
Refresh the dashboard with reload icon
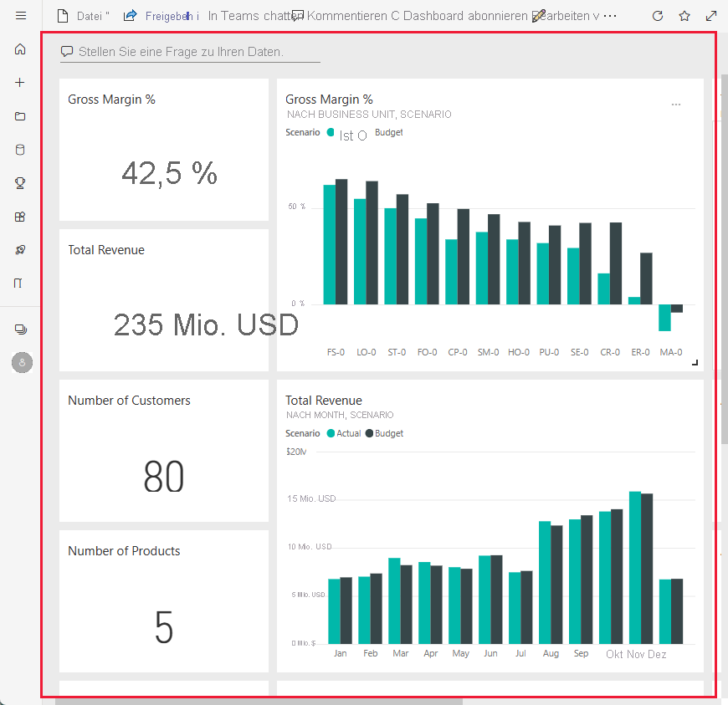658,15
